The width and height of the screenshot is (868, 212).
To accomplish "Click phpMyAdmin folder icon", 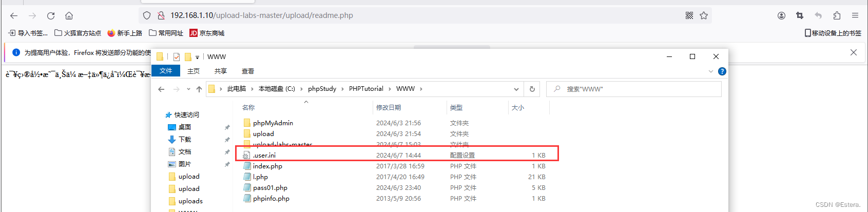I will (x=247, y=123).
